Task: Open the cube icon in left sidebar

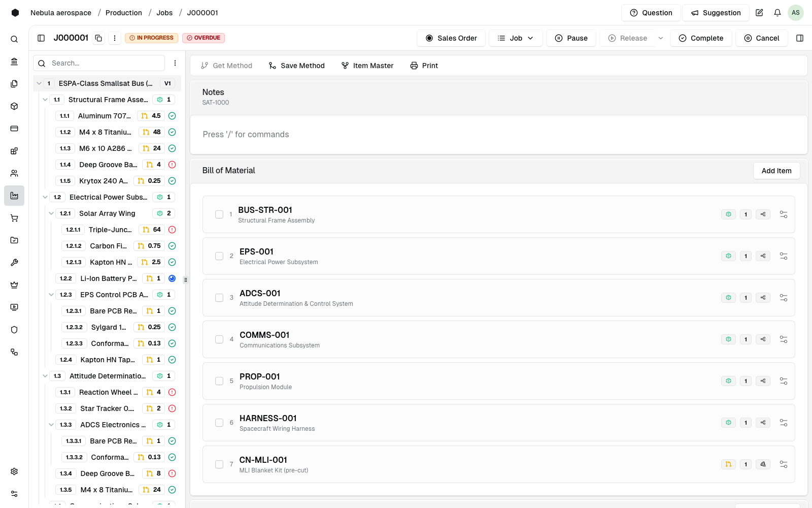Action: (14, 106)
